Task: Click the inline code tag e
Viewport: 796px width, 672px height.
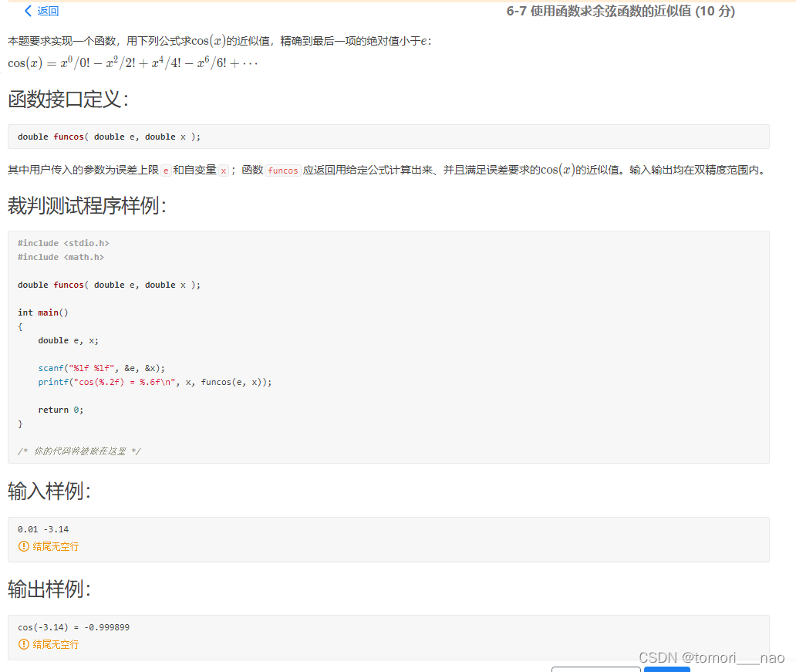Action: pyautogui.click(x=166, y=171)
